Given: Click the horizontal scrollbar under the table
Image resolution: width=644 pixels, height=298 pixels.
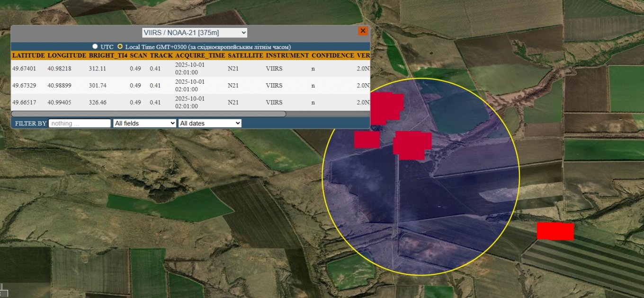Looking at the screenshot, I should pos(148,114).
